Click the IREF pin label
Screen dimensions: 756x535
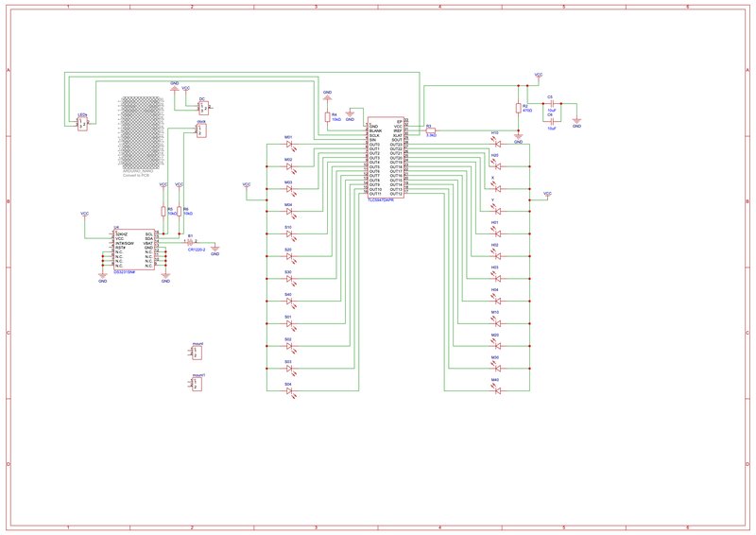coord(398,130)
